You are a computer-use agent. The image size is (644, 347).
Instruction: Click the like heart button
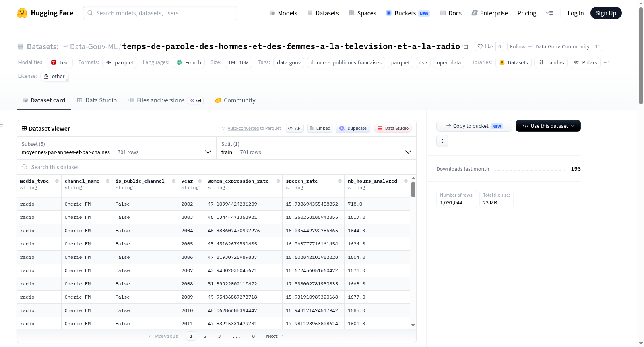click(x=485, y=46)
